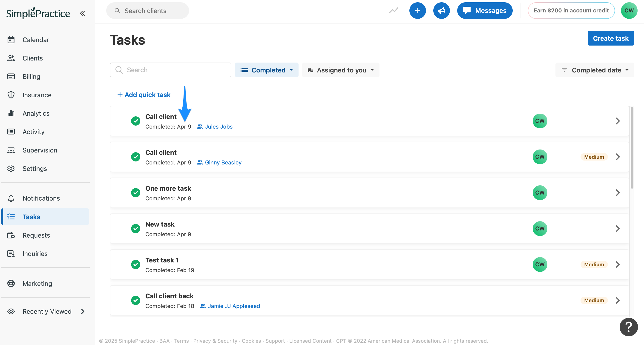Open the analytics trend line icon
644x345 pixels.
[x=394, y=11]
